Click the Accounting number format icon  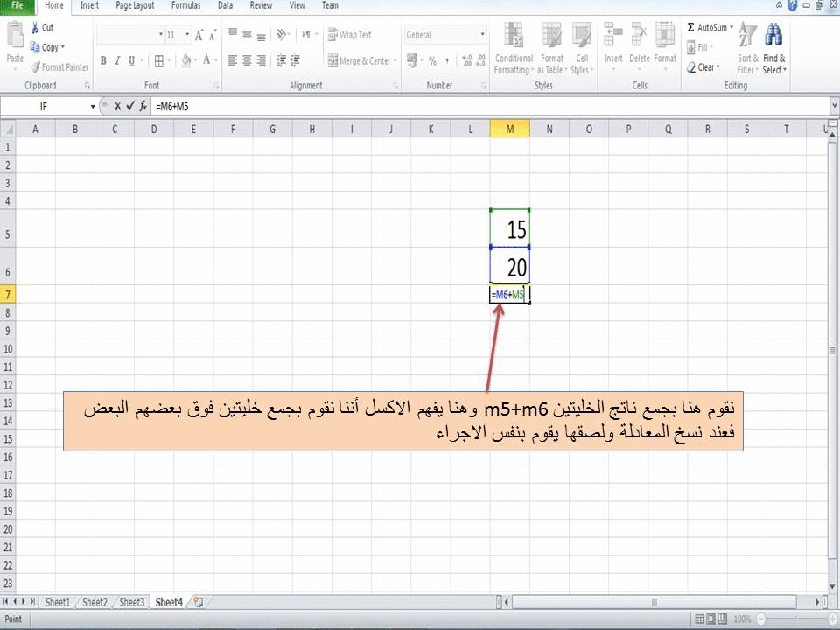coord(411,60)
